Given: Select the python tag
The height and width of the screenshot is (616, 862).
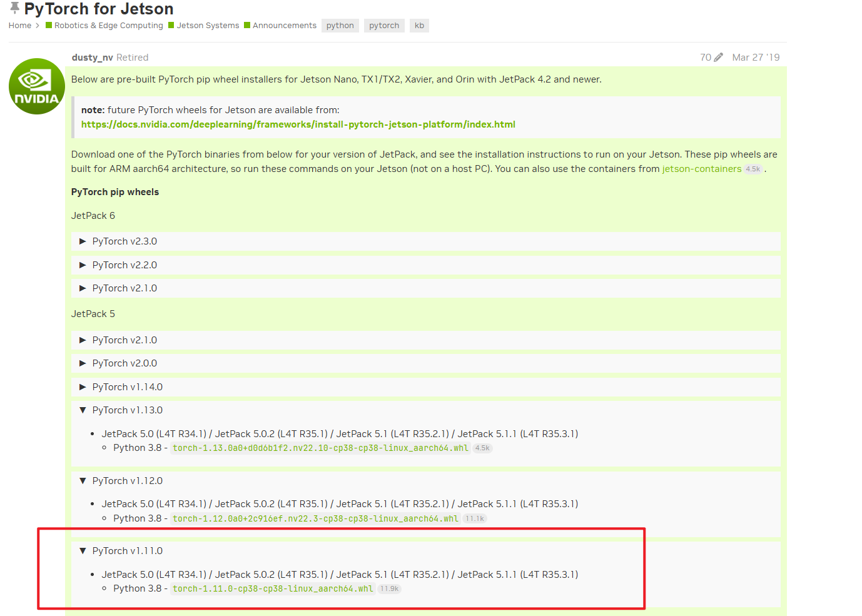Looking at the screenshot, I should [x=340, y=26].
